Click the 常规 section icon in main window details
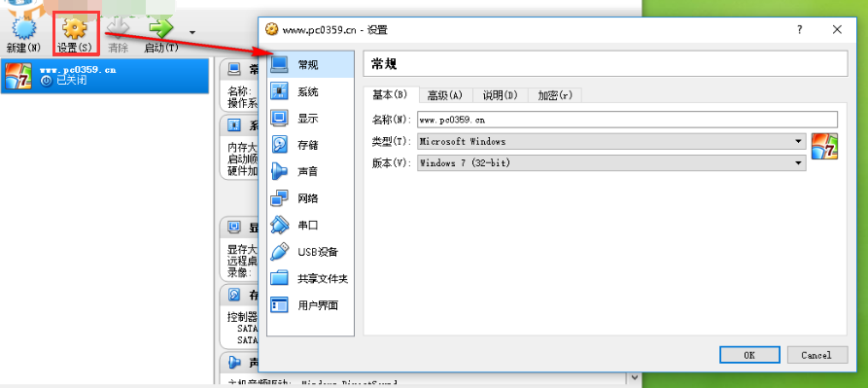The width and height of the screenshot is (868, 388). (234, 69)
